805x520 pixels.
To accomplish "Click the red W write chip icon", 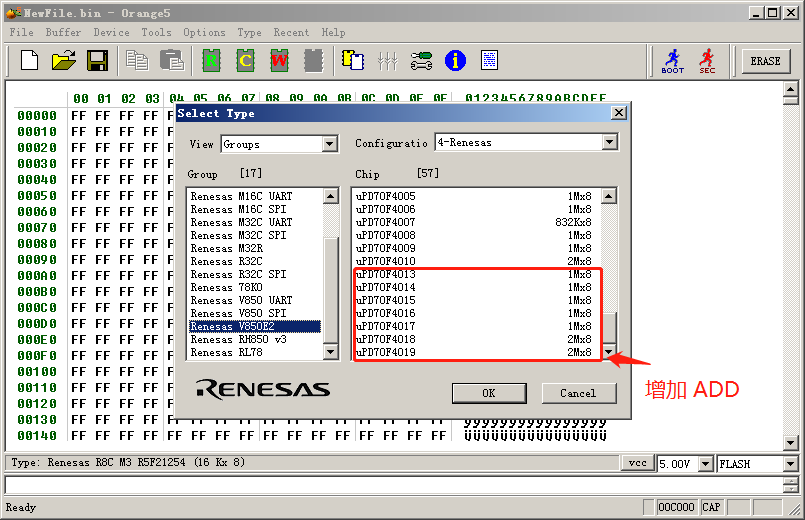I will coord(279,61).
